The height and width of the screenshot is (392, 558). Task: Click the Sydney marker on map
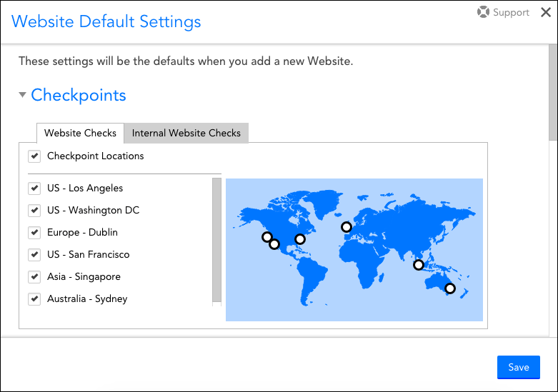coord(450,288)
